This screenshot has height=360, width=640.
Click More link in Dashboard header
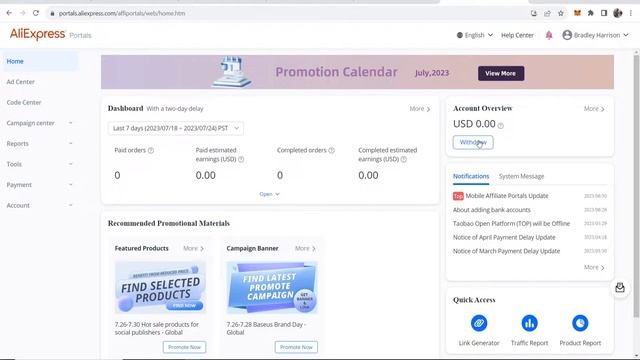pos(420,109)
